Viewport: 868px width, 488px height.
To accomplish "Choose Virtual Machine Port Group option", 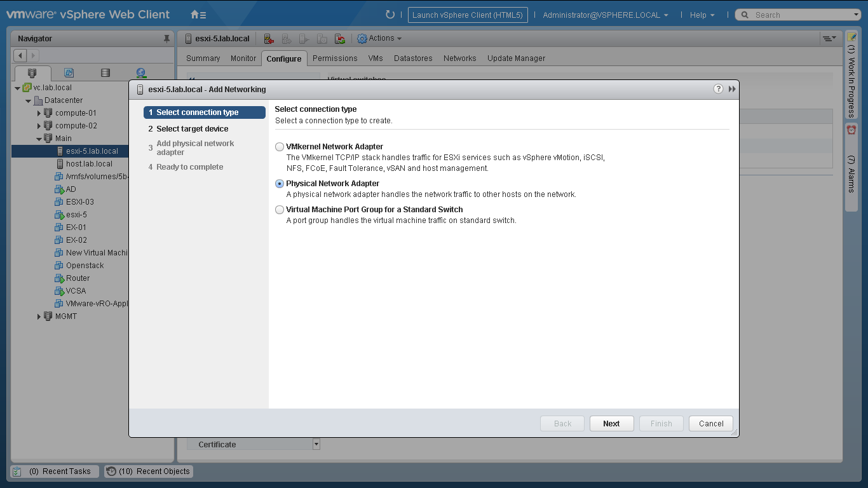I will pyautogui.click(x=280, y=210).
